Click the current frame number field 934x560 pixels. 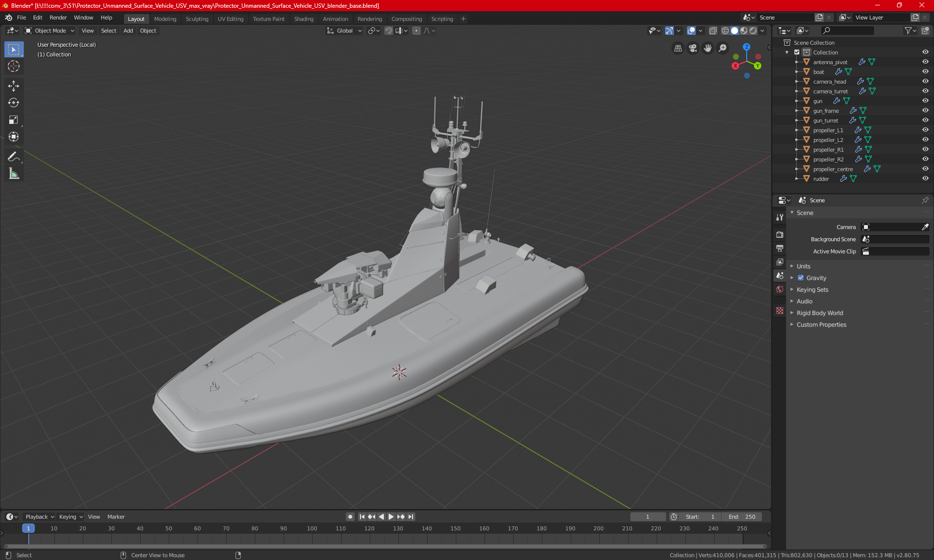(x=647, y=517)
